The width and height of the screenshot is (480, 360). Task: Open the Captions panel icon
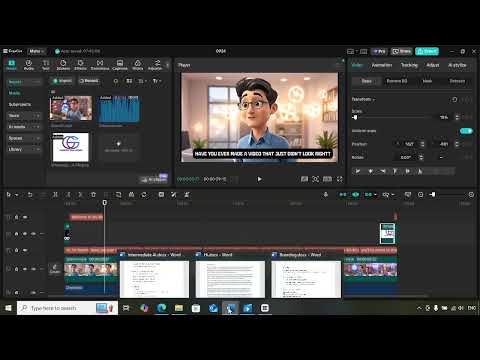pos(120,65)
